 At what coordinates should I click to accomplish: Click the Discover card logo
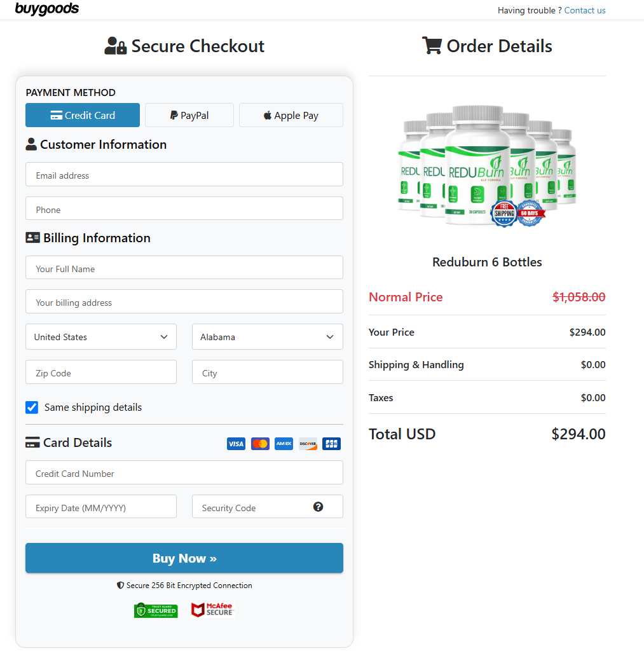pos(307,444)
